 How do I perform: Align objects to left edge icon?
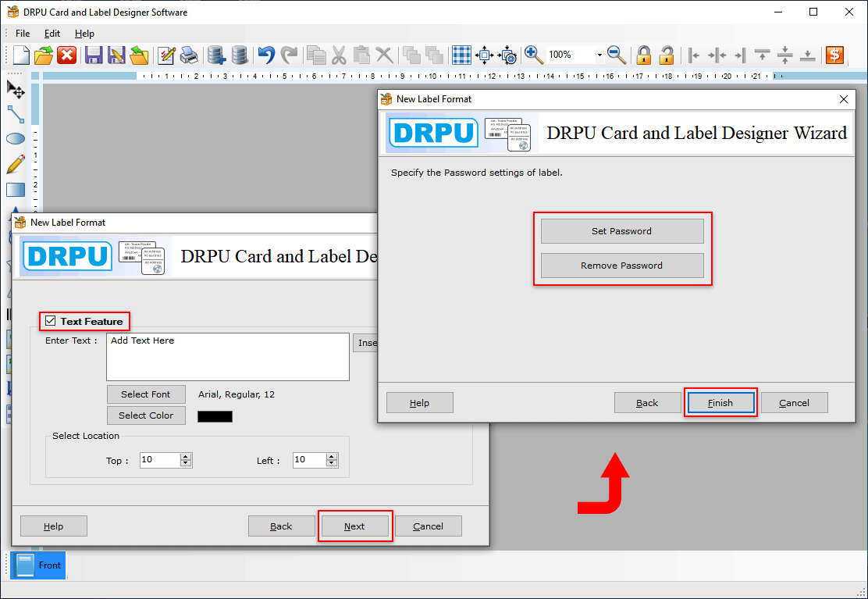point(694,55)
